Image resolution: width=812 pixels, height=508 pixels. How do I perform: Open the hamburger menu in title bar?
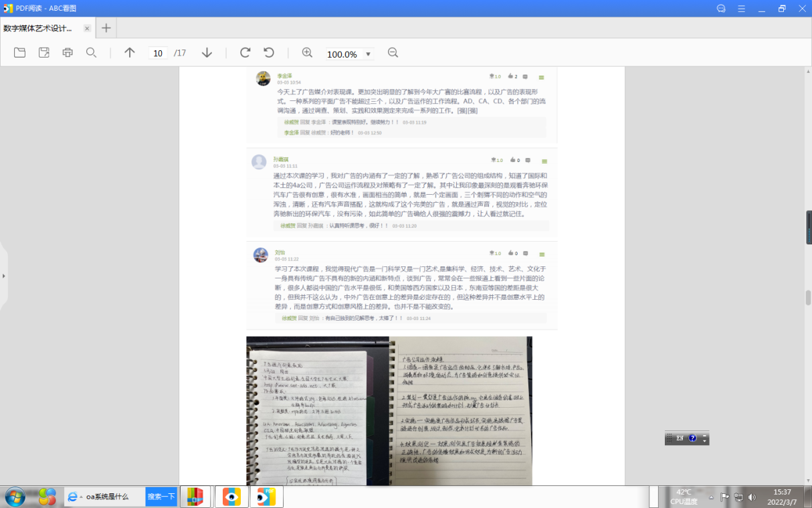pos(741,9)
